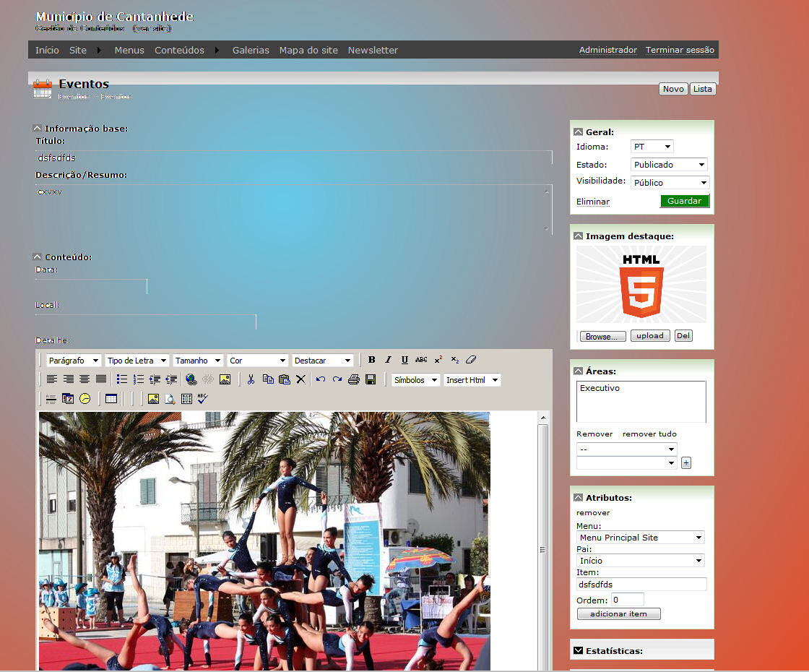Go to the Newsletter menu
Screen dimensions: 809x672
tap(373, 51)
